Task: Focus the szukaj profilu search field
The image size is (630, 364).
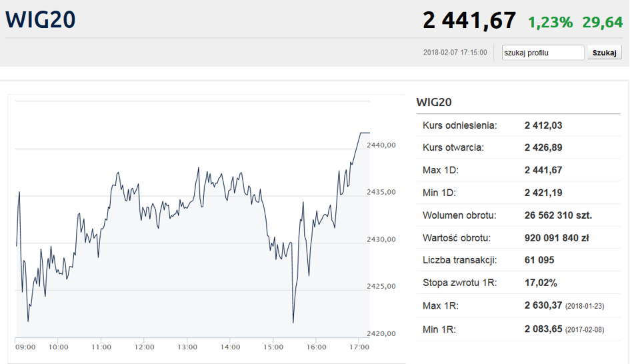Action: click(x=543, y=53)
